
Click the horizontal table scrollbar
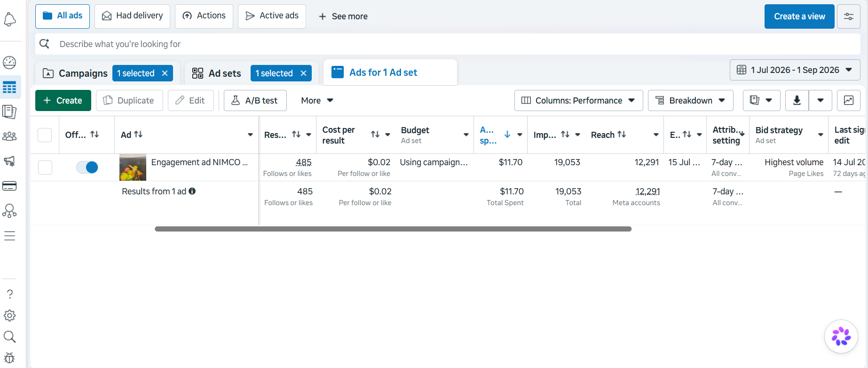point(393,229)
